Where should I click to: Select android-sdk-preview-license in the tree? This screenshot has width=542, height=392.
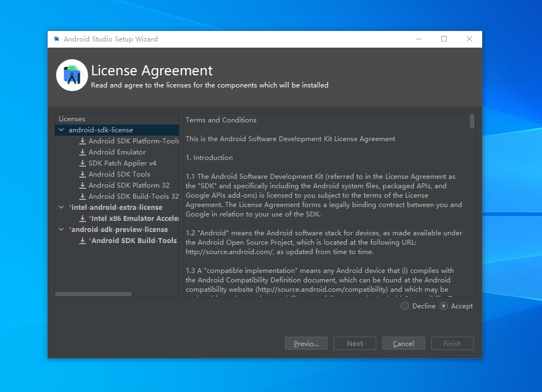pos(117,229)
